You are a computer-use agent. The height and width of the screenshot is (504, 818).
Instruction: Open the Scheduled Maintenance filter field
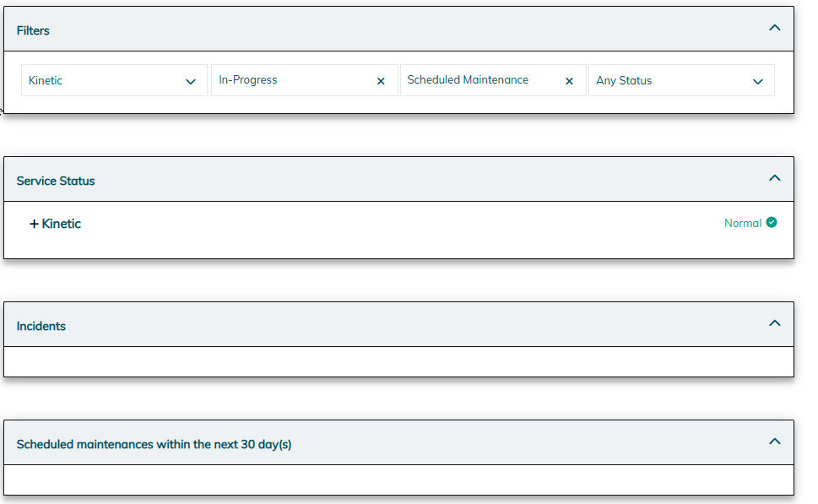pyautogui.click(x=494, y=80)
